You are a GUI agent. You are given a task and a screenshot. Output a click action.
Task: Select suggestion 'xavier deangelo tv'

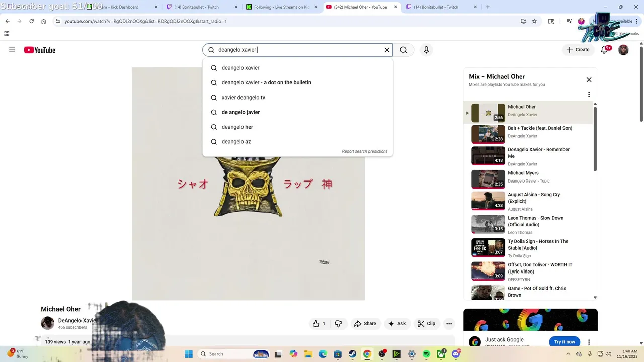(x=297, y=98)
